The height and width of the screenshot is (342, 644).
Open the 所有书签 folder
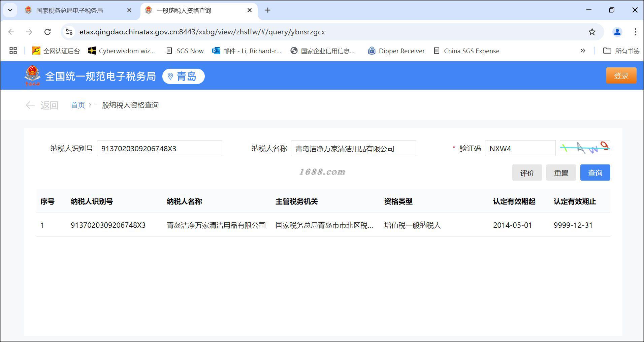[x=621, y=51]
